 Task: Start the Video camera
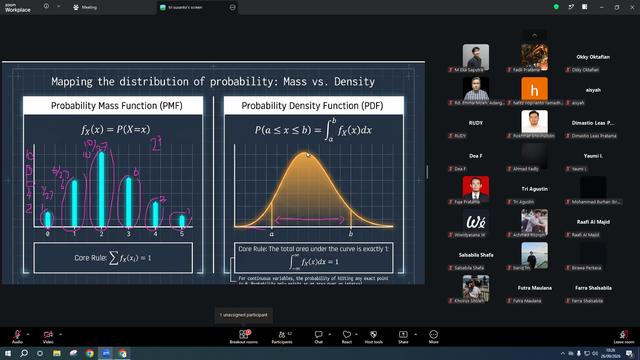click(x=48, y=337)
